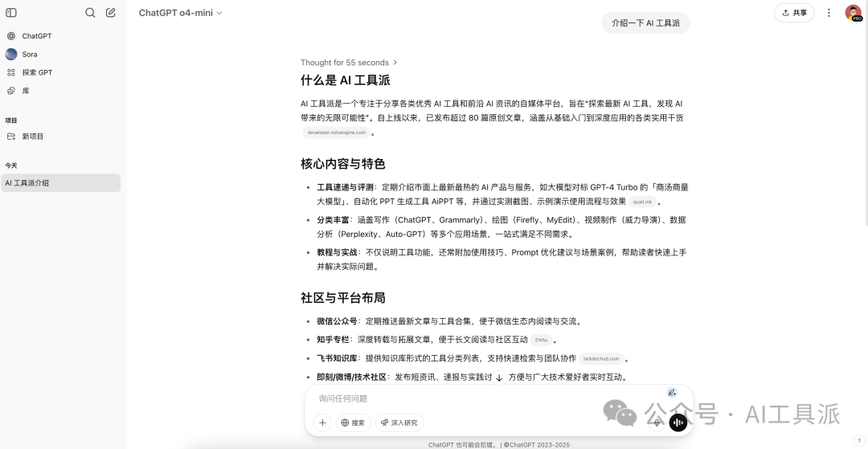Click heading 什么是 AI 工具派
The width and height of the screenshot is (868, 449).
[x=346, y=80]
